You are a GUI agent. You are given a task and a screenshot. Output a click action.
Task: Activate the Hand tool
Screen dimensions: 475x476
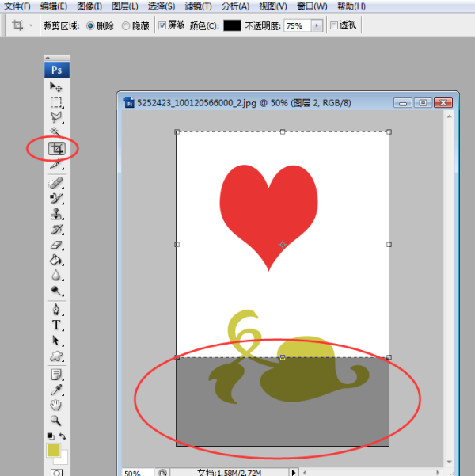point(56,405)
